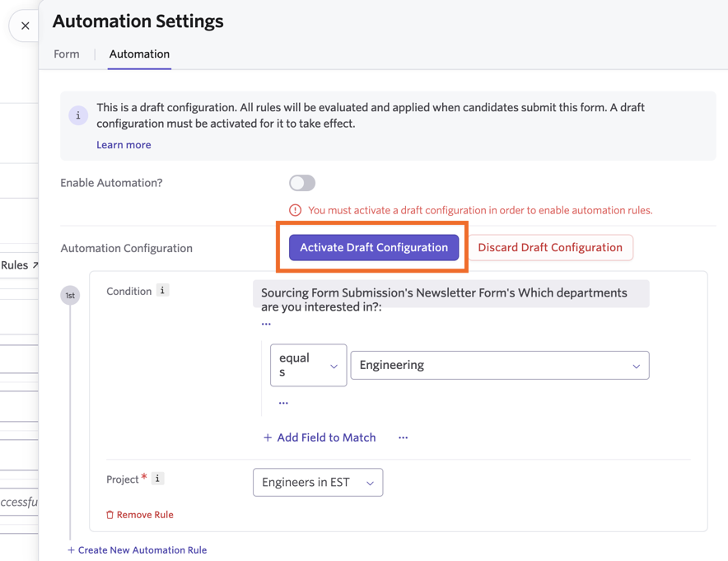
Task: Click the 'Automation Configuration' label
Action: point(126,249)
